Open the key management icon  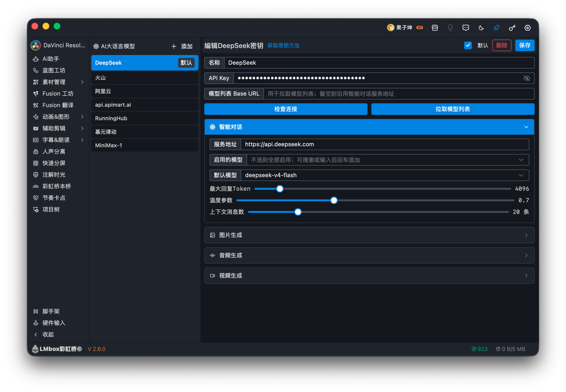512,28
